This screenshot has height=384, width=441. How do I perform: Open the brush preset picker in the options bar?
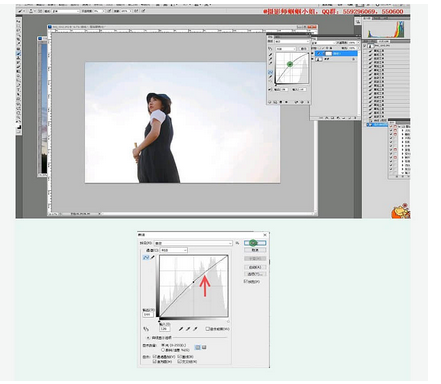32,11
